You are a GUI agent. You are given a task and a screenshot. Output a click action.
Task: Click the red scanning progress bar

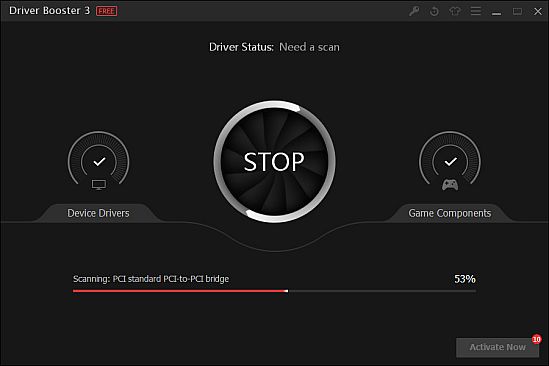coord(274,291)
